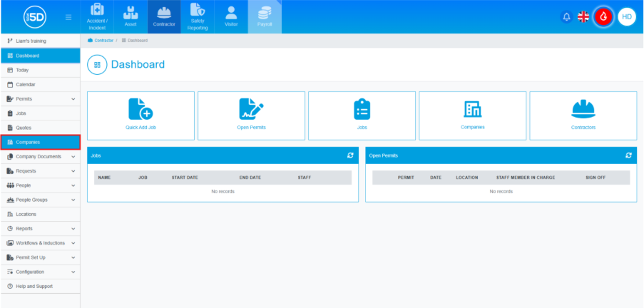Switch to the Safety Reporting module

(x=198, y=17)
